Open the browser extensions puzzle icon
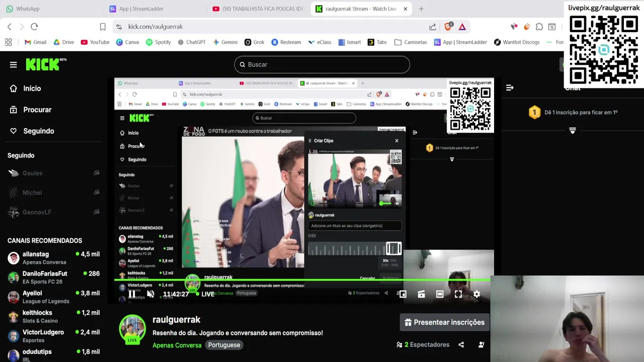 pos(539,27)
